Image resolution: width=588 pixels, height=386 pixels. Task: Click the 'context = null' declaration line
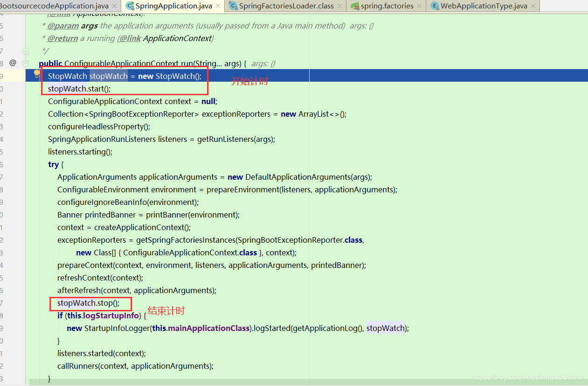(x=132, y=101)
